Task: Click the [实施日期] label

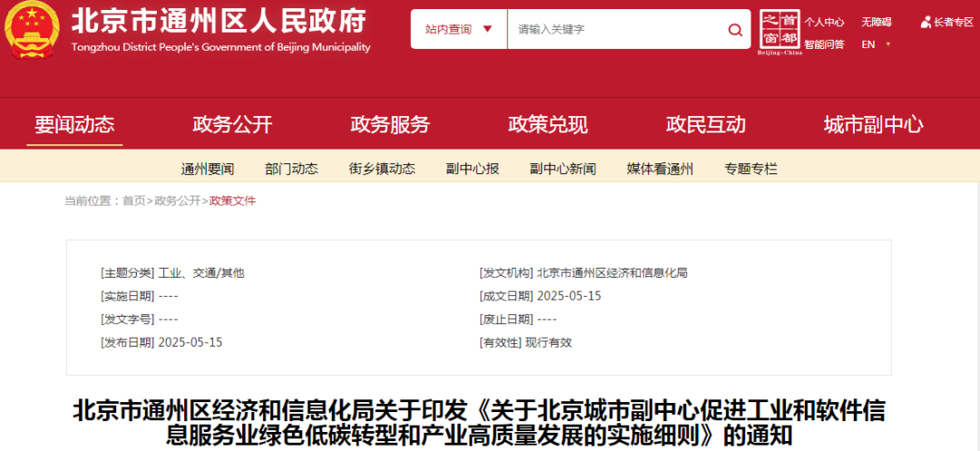Action: (x=128, y=296)
